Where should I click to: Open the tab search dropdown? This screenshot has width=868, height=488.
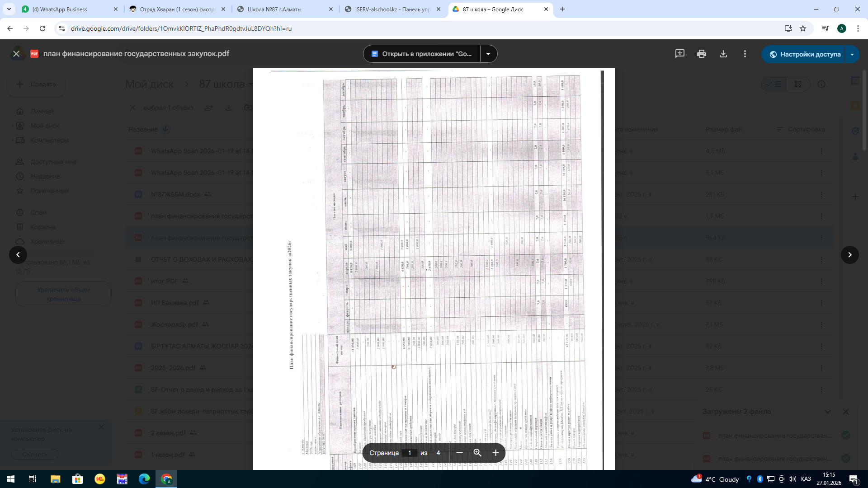point(9,9)
